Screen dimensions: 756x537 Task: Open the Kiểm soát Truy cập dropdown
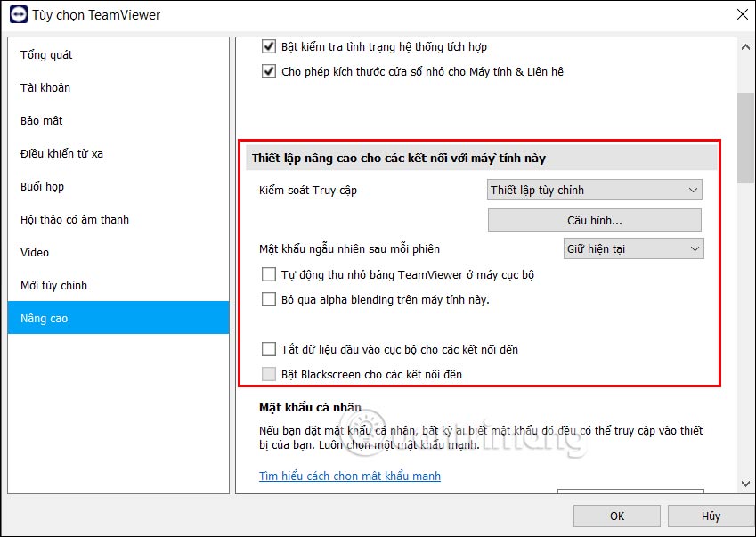[x=594, y=190]
